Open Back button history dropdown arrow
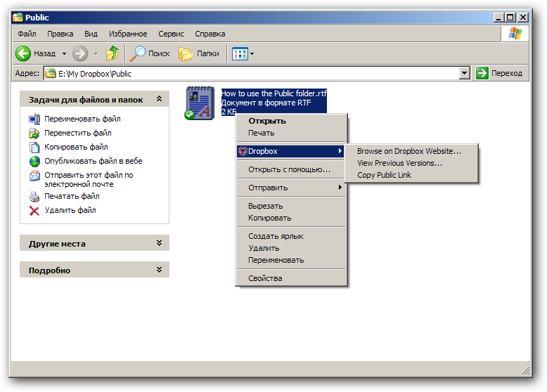Viewport: 547px width, 392px height. (64, 53)
